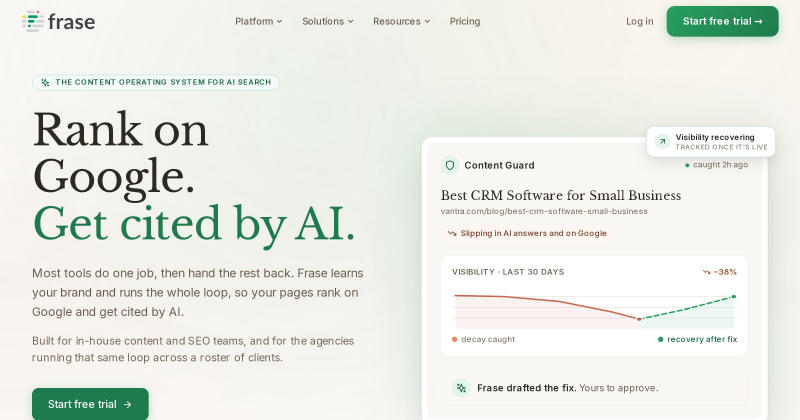800x420 pixels.
Task: Start free trial from the header button
Action: 722,21
